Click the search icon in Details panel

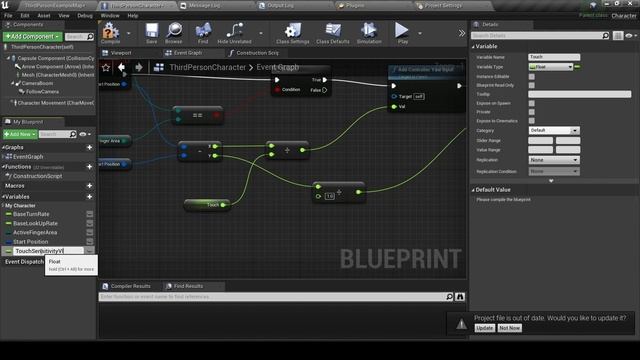606,36
